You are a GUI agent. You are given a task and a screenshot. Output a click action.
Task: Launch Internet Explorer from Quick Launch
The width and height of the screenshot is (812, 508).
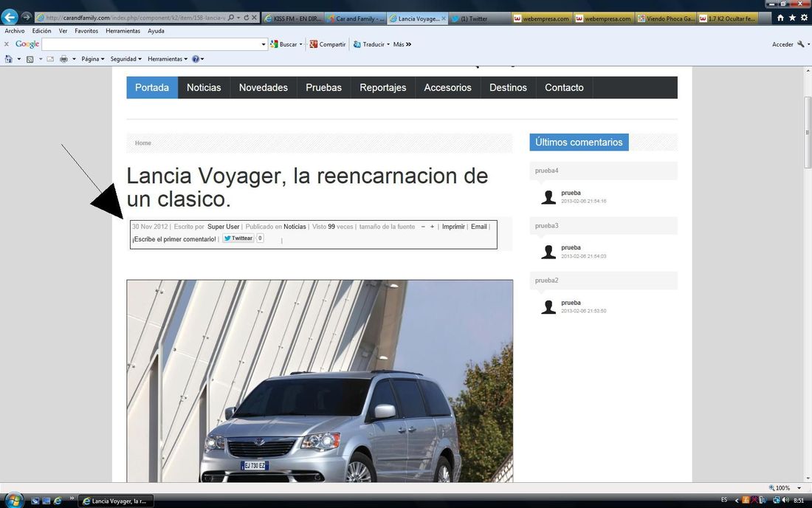(x=58, y=501)
